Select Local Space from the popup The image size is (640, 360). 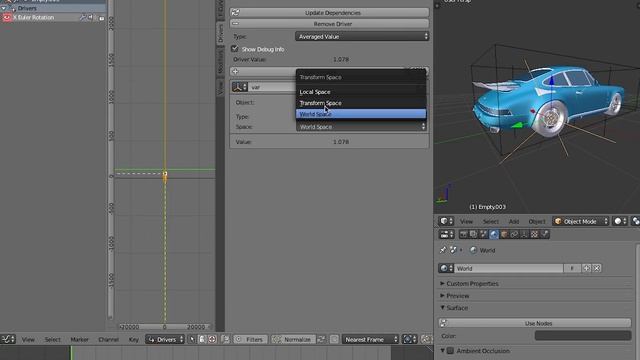point(360,92)
